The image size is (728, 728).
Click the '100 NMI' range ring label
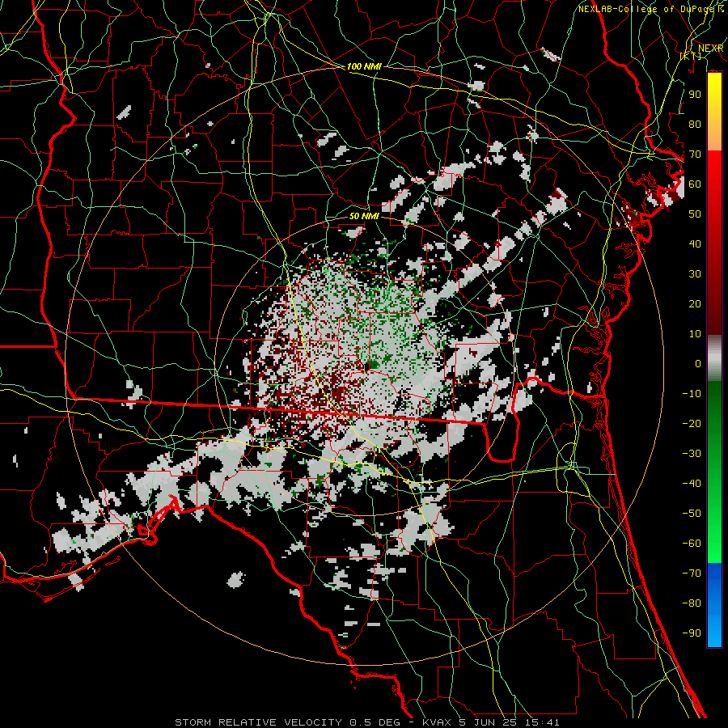click(x=364, y=67)
